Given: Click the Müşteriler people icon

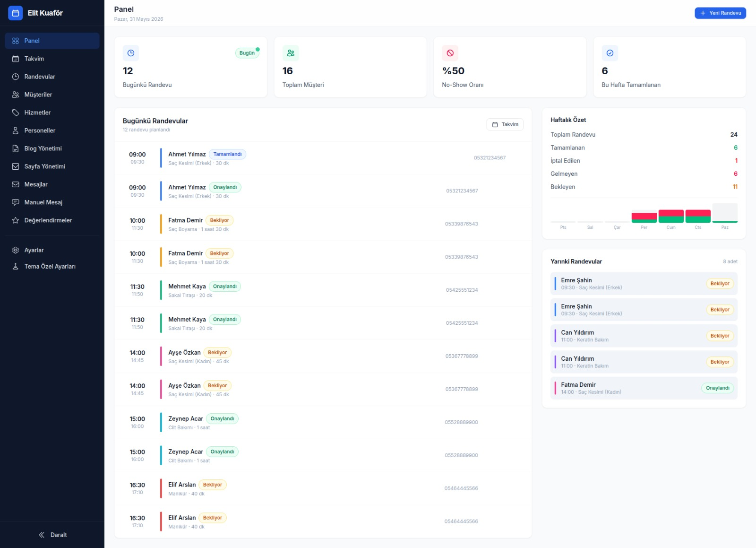Looking at the screenshot, I should [x=16, y=95].
